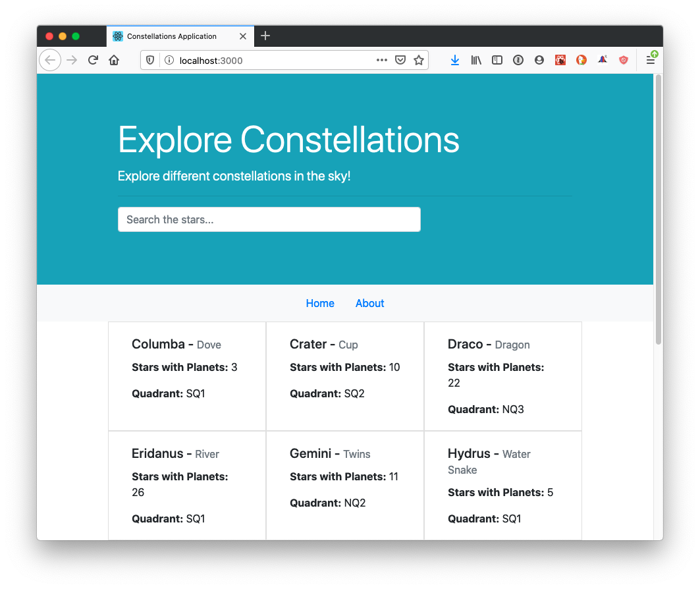The height and width of the screenshot is (589, 700).
Task: Close the window with red button
Action: (49, 36)
